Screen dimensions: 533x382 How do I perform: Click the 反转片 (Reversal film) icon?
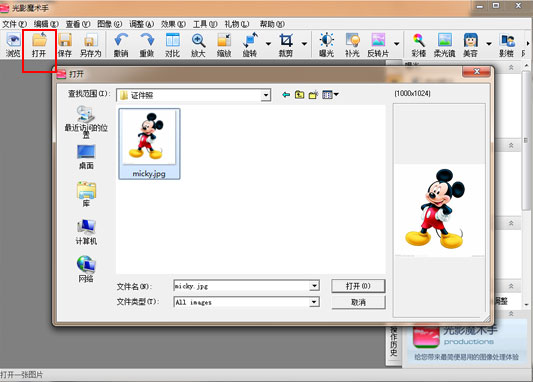coord(378,45)
